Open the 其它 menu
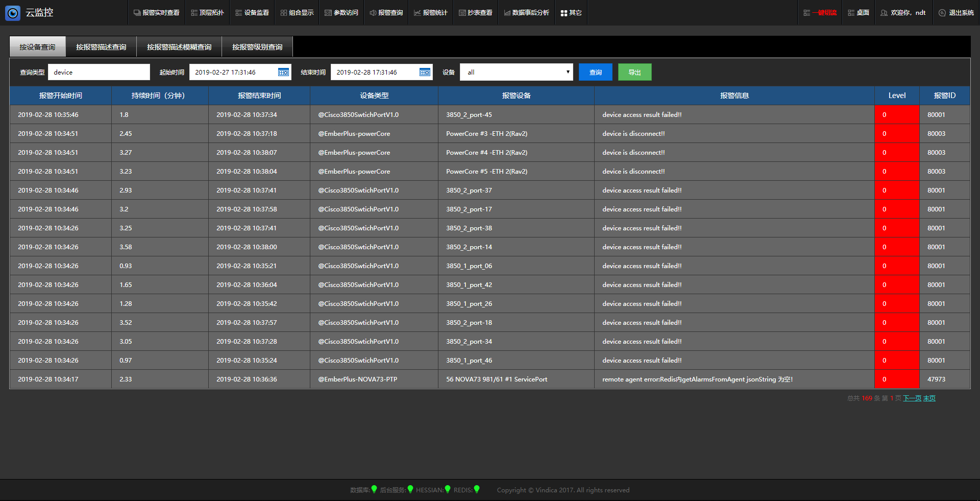The image size is (980, 501). pos(571,13)
